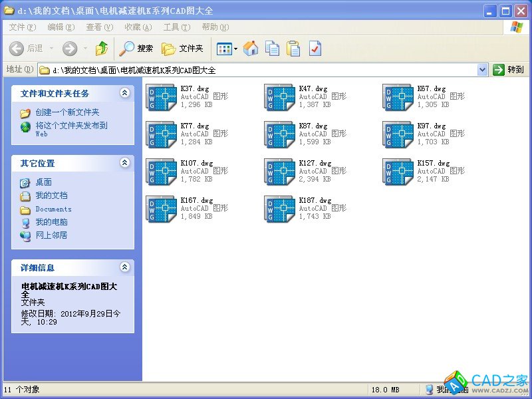Screen dimensions: 532x399
Task: Select the K37.dwg AutoCAD file
Action: tap(161, 97)
